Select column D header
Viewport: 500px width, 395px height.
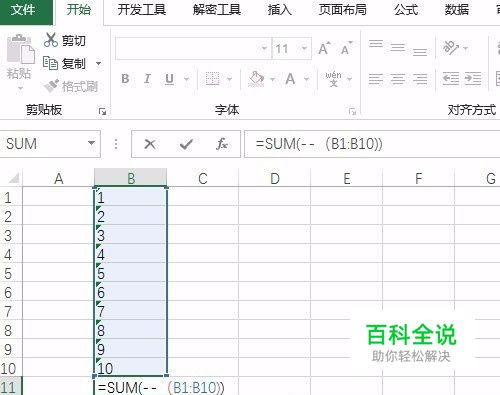275,178
